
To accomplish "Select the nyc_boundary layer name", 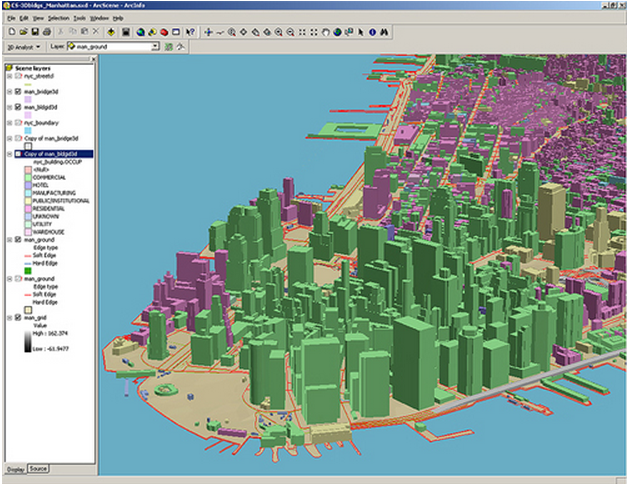I will tap(41, 123).
